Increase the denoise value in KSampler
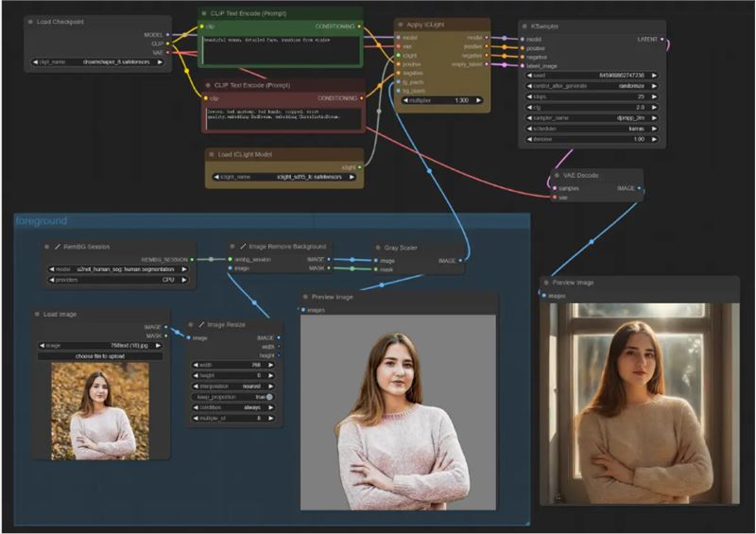 pos(654,139)
